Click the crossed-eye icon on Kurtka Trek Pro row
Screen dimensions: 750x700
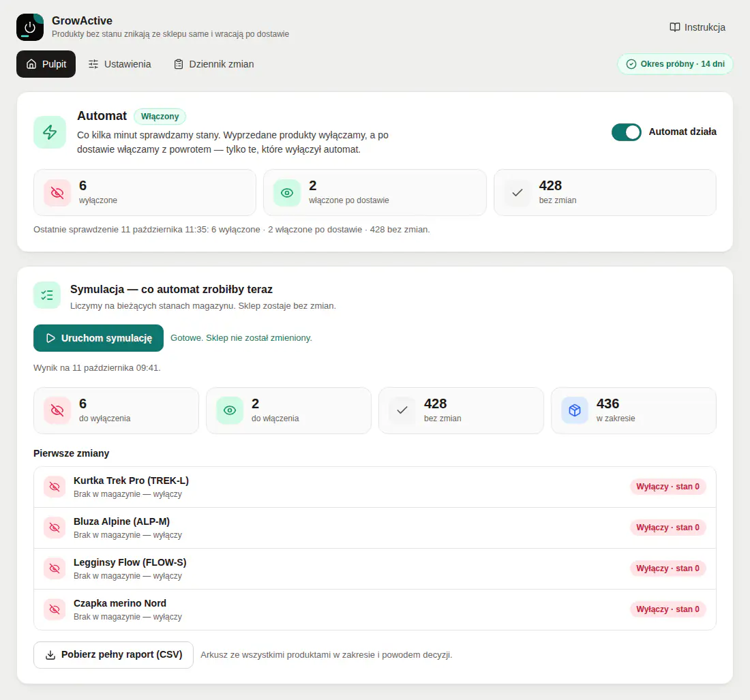click(55, 487)
